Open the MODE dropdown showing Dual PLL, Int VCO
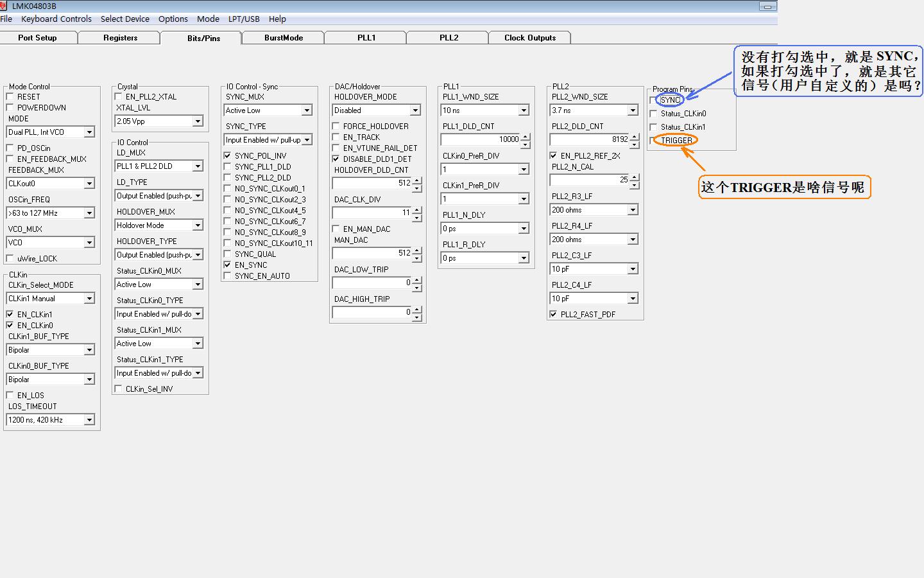Screen dimensions: 924x578 click(51, 132)
